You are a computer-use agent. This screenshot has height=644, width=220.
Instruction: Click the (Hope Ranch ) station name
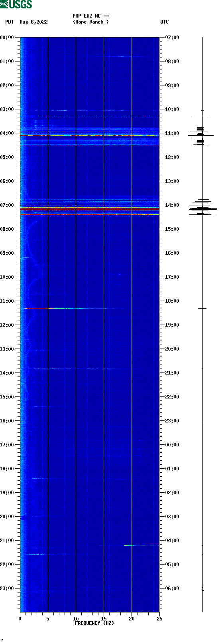91,22
